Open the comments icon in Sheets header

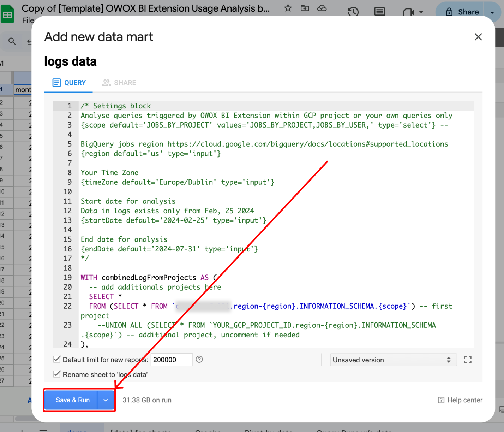click(380, 12)
